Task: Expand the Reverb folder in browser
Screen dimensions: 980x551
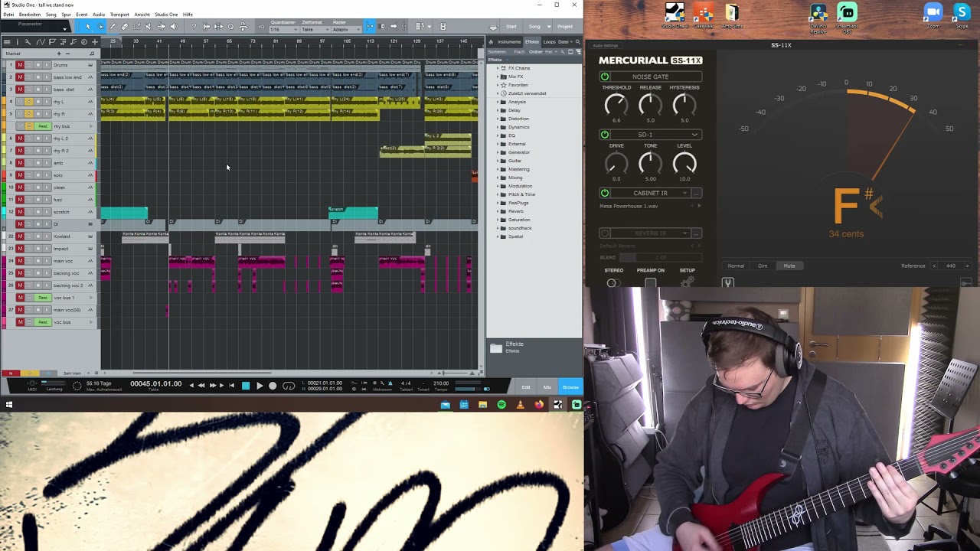Action: pyautogui.click(x=498, y=211)
